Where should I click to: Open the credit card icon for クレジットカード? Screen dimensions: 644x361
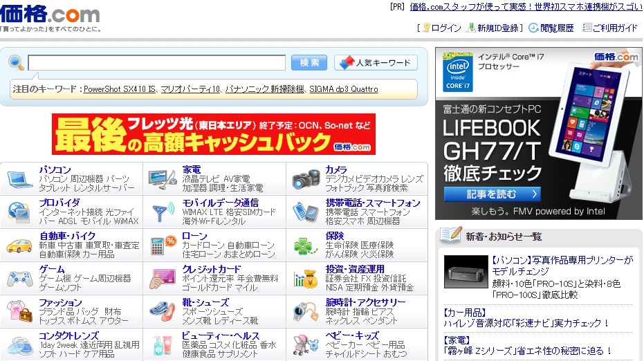pos(163,279)
